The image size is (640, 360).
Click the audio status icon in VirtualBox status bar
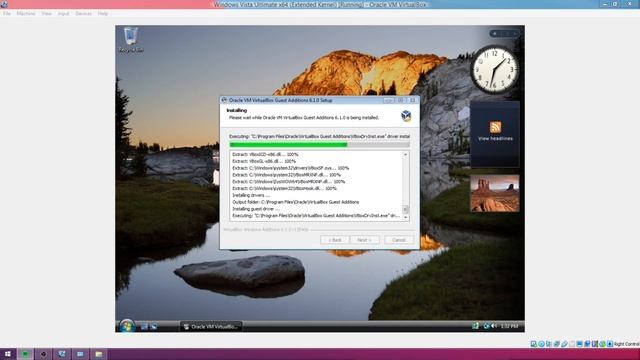[549, 344]
